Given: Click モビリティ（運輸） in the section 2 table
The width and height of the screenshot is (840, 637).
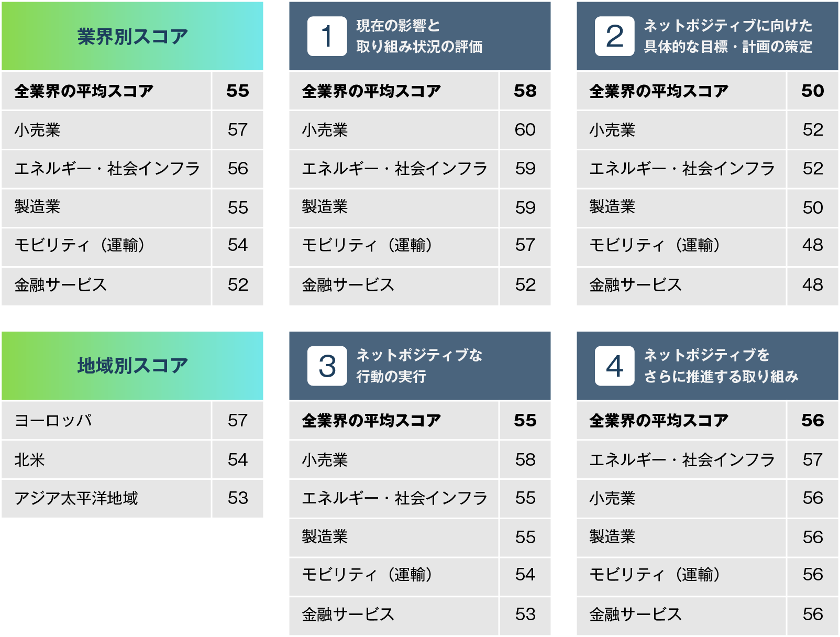Looking at the screenshot, I should click(x=655, y=245).
